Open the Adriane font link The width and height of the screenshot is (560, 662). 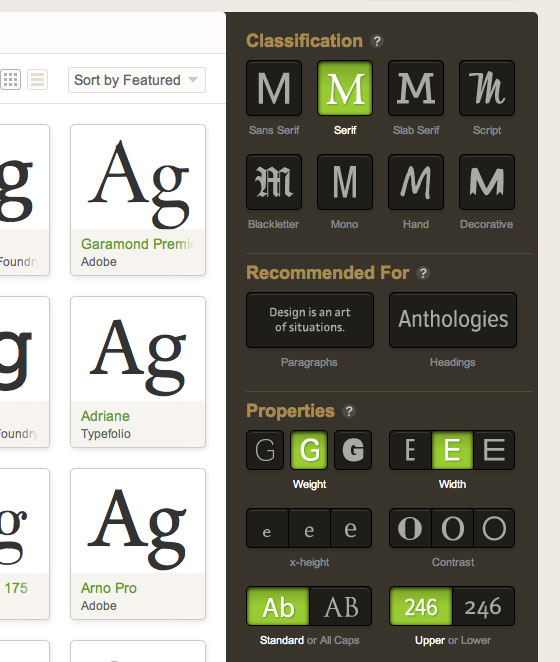coord(105,416)
